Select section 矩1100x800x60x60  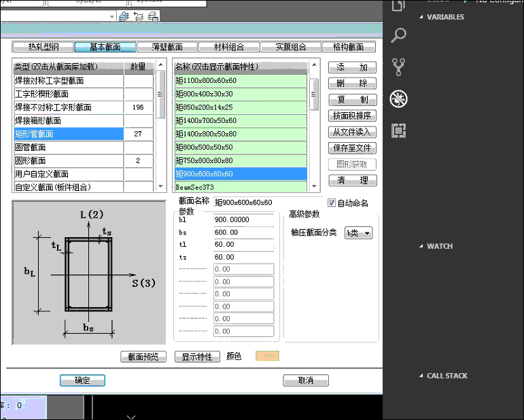pos(241,80)
